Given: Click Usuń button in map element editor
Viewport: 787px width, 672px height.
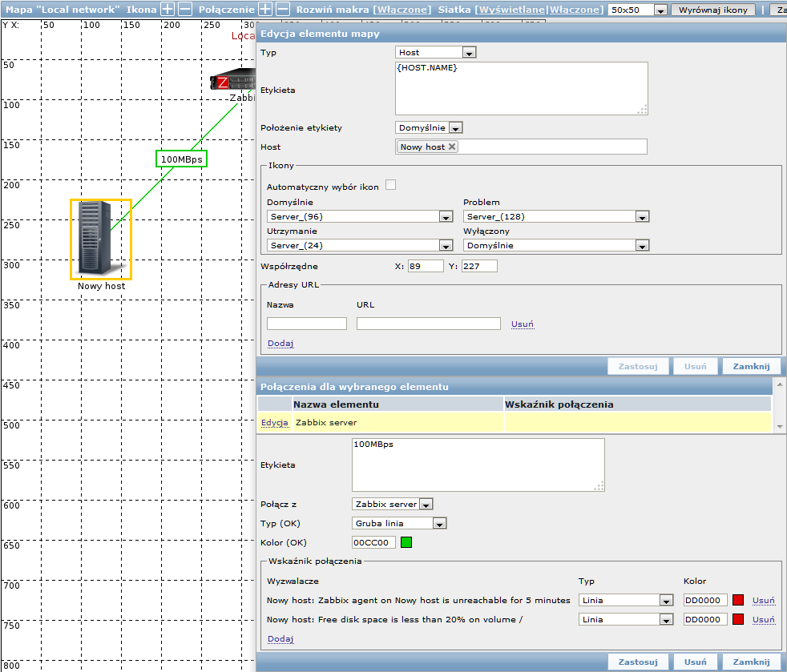Looking at the screenshot, I should pos(695,366).
